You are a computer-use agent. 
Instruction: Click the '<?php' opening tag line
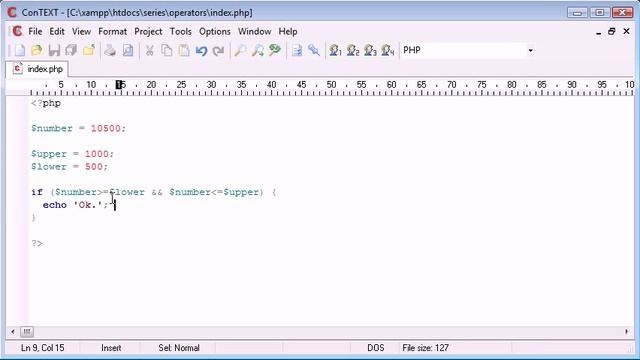[x=46, y=103]
